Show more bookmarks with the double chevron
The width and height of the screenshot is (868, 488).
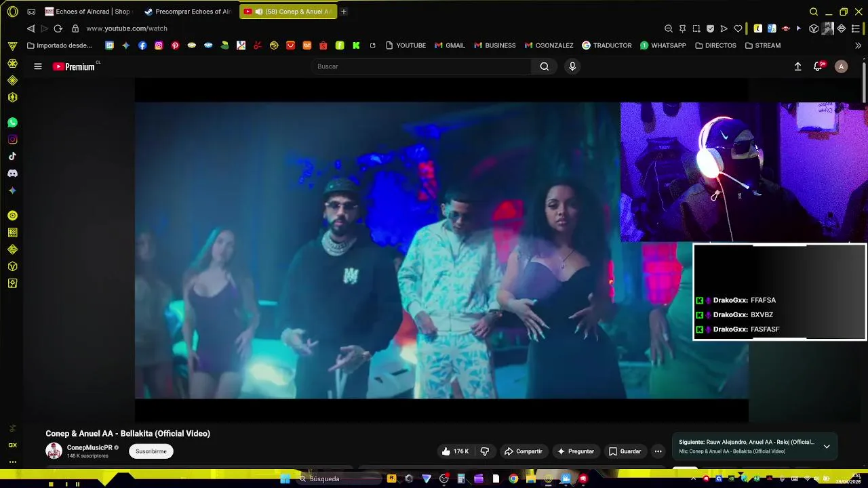click(x=858, y=45)
